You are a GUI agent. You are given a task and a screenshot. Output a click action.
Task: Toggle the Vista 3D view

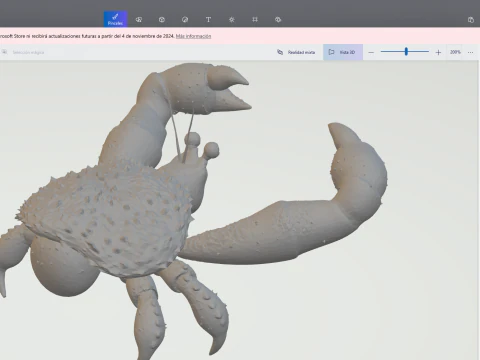click(343, 52)
